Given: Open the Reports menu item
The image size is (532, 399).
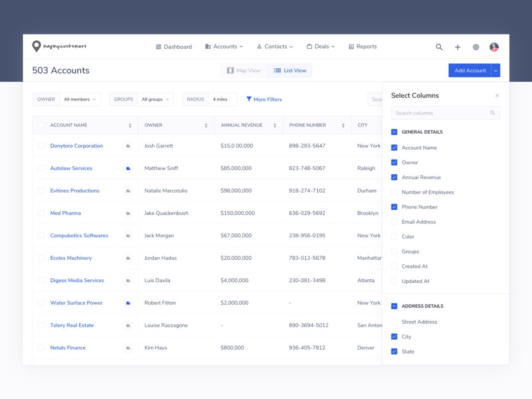Looking at the screenshot, I should tap(363, 47).
